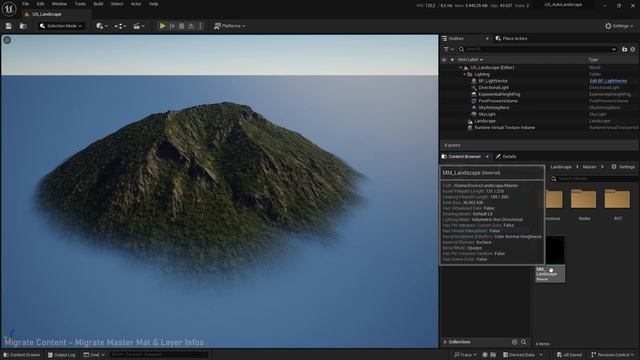Click the Edit BP_LightVerse link
640x360 pixels.
pyautogui.click(x=608, y=81)
